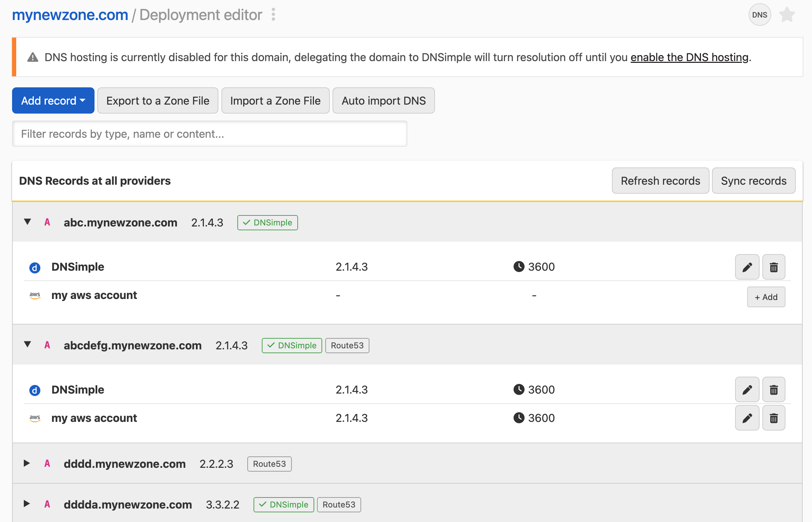Click the favorite star icon

pyautogui.click(x=787, y=15)
